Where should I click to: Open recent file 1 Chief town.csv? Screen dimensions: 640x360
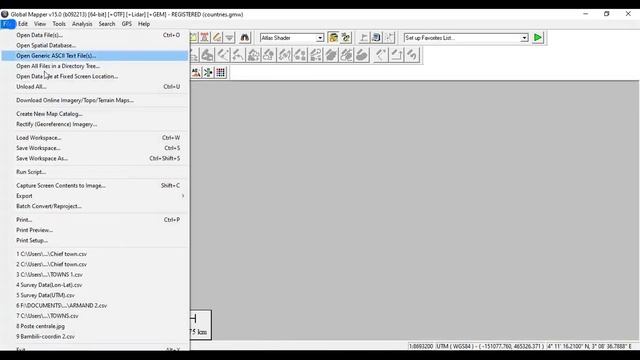[95, 254]
